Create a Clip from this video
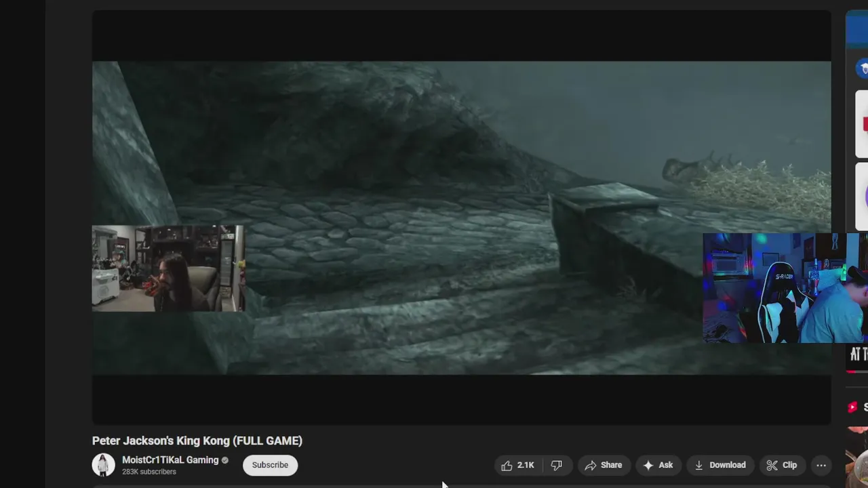The width and height of the screenshot is (868, 488). tap(781, 465)
